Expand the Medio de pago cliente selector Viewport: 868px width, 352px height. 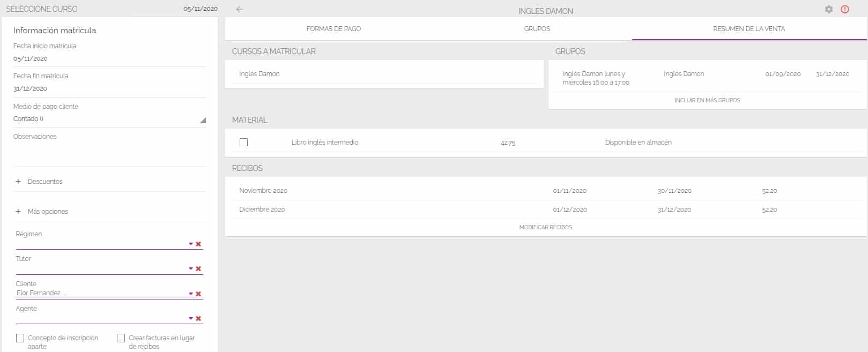[x=109, y=119]
